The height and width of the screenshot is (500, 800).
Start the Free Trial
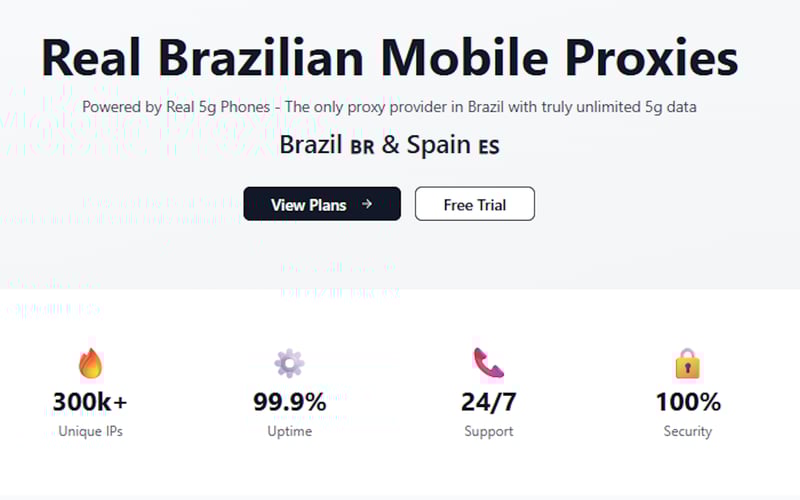click(474, 204)
